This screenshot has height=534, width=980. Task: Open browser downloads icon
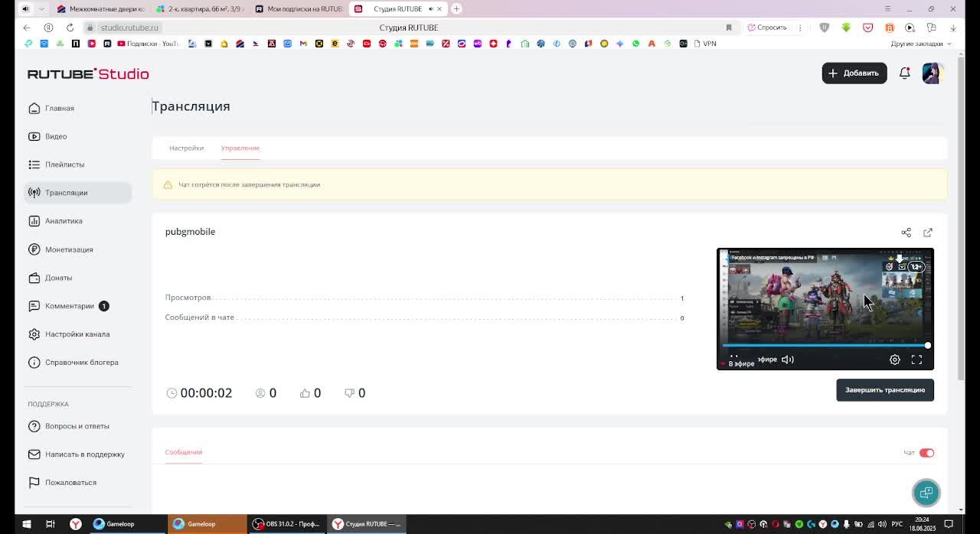[x=953, y=28]
